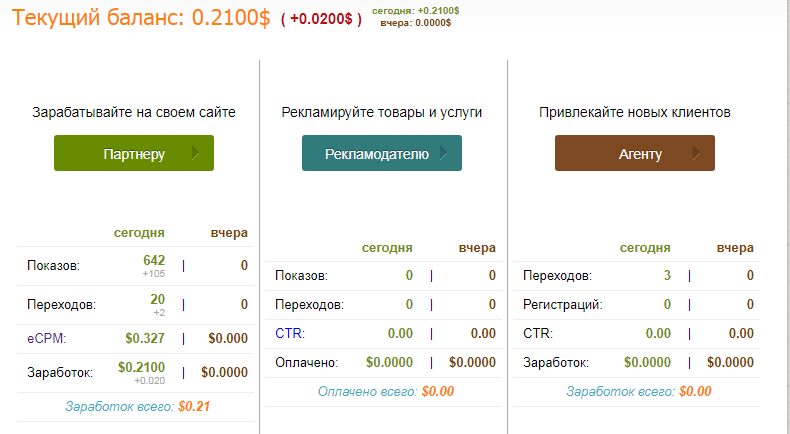Click the arrow icon on Рекламодателю button
Viewport: 790px width, 434px height.
(444, 153)
